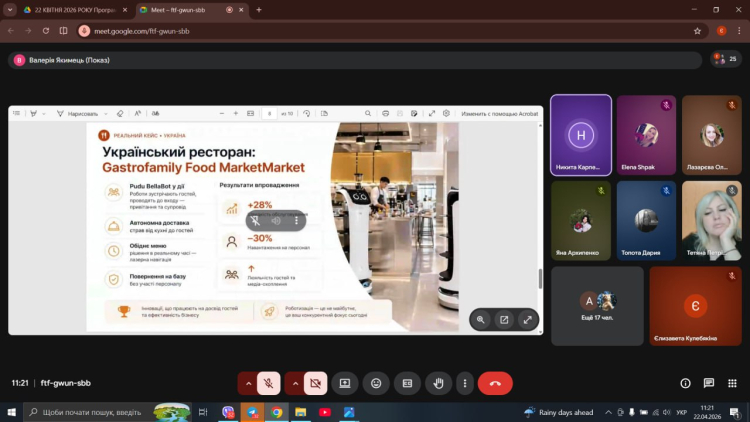Unpin the presentation using the pin icon
Screen dimensions: 750x422
255,221
